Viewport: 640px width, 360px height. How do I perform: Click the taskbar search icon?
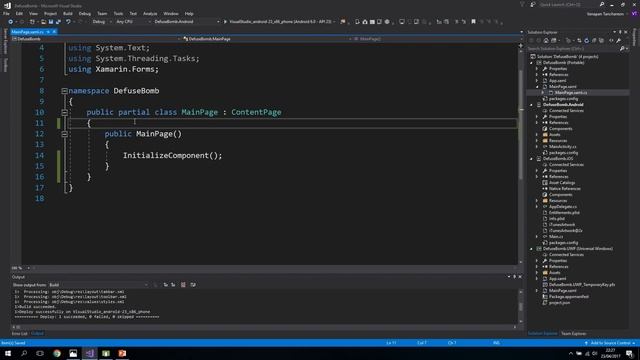click(x=24, y=353)
